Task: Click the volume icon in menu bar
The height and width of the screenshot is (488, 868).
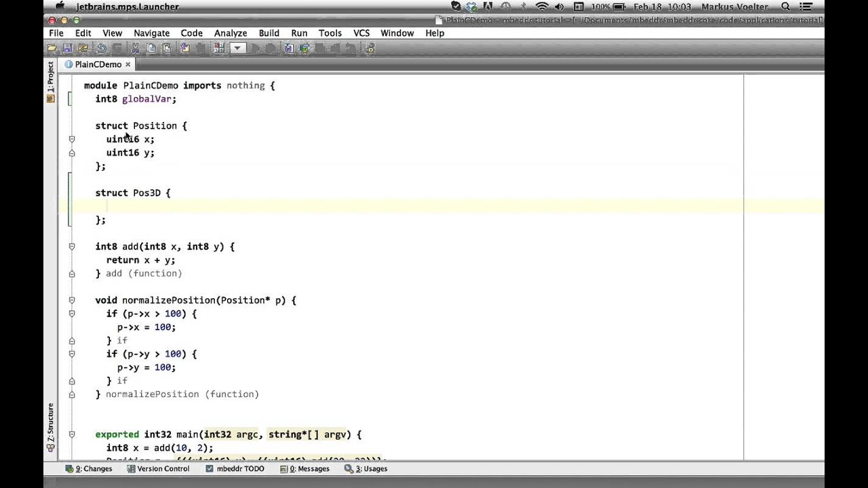Action: pyautogui.click(x=559, y=7)
